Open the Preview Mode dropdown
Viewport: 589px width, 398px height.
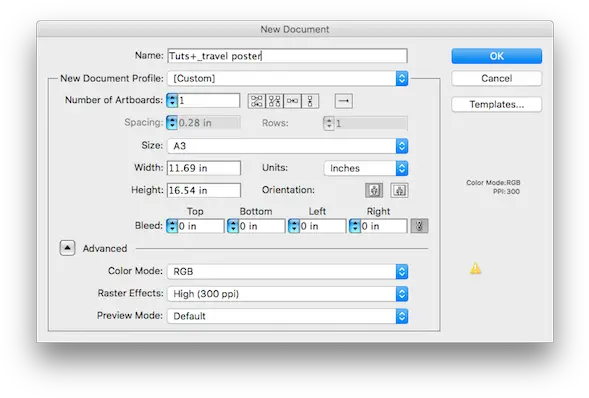tap(288, 316)
